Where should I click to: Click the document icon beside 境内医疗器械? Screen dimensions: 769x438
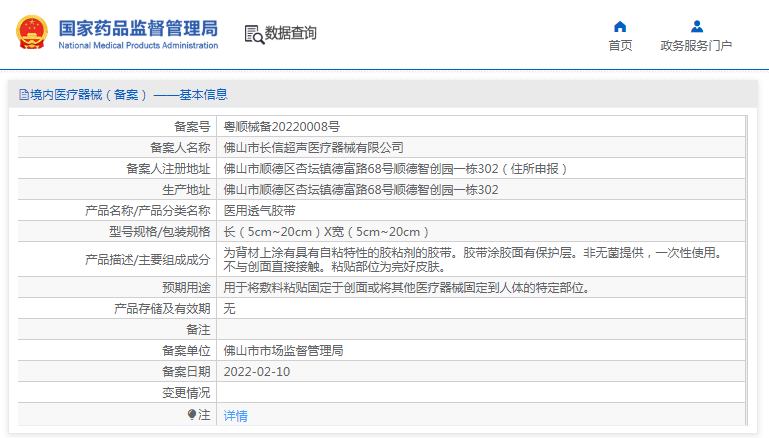(x=24, y=95)
